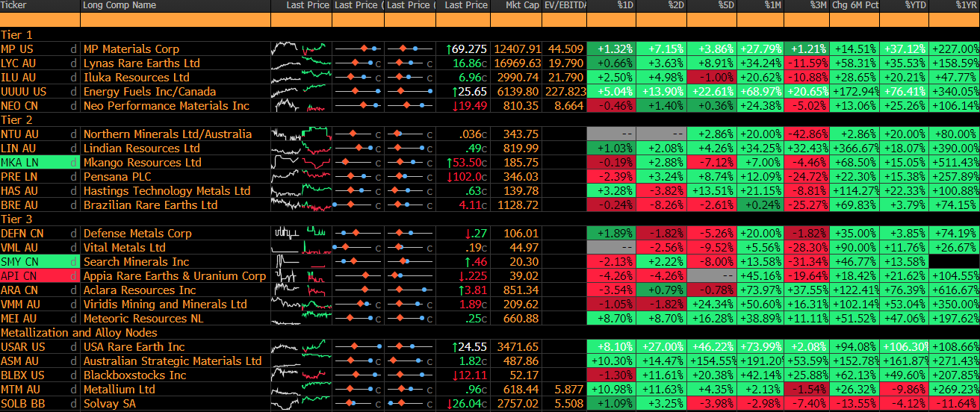Click Energy Fuels EV/EBITDA 227.823

(x=565, y=92)
